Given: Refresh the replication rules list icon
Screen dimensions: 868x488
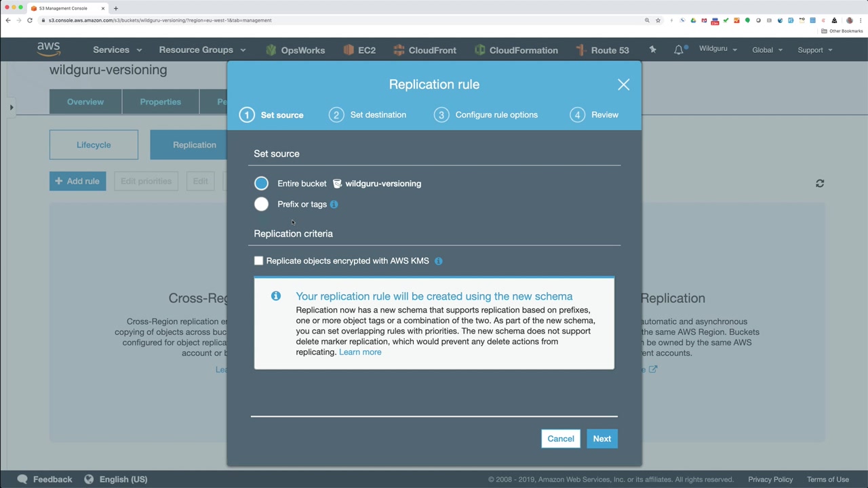Looking at the screenshot, I should (820, 183).
